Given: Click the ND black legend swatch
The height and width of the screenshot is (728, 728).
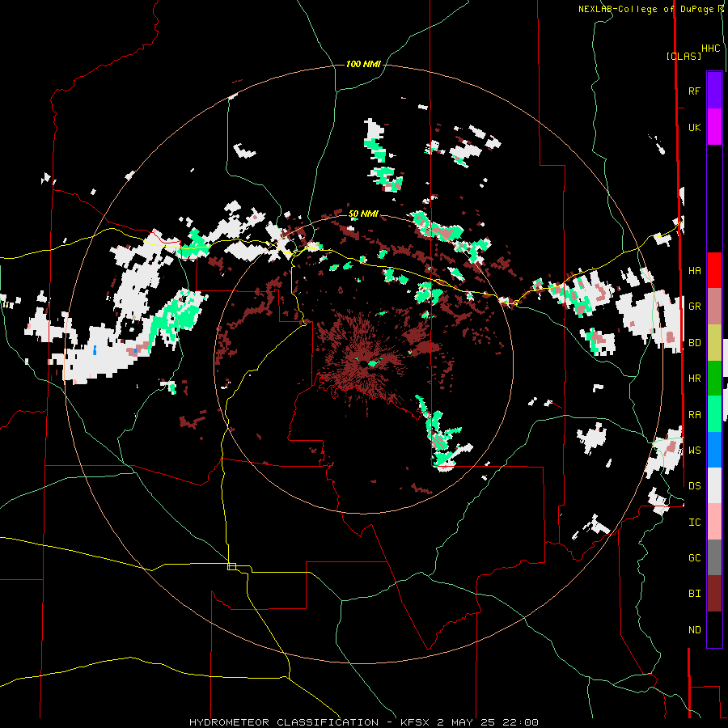Looking at the screenshot, I should pos(714,629).
